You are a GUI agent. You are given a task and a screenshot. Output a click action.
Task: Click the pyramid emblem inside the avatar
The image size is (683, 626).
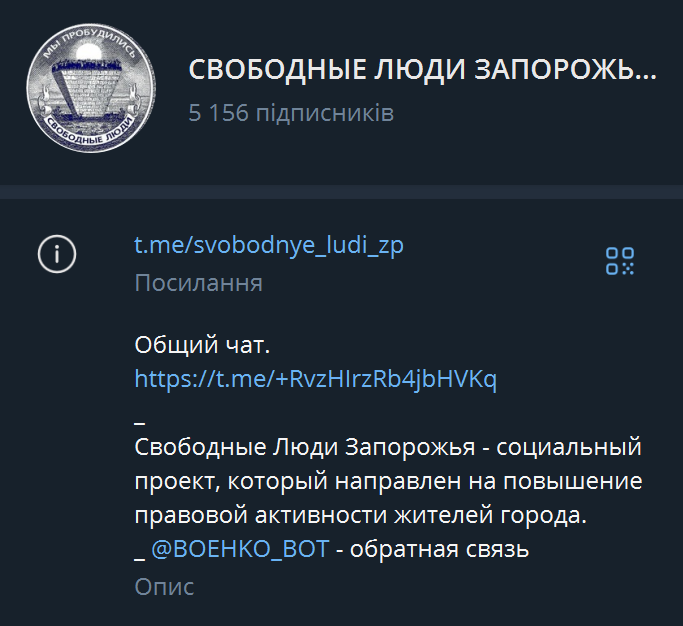(x=91, y=87)
